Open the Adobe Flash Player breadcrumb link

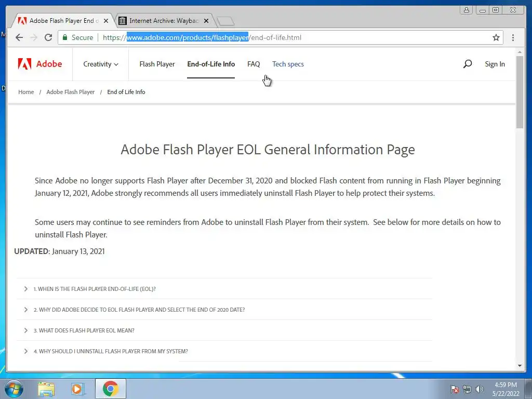click(71, 92)
